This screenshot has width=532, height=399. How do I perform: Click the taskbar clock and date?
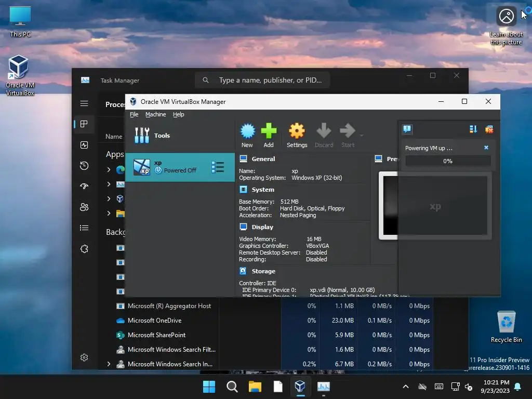pos(495,387)
